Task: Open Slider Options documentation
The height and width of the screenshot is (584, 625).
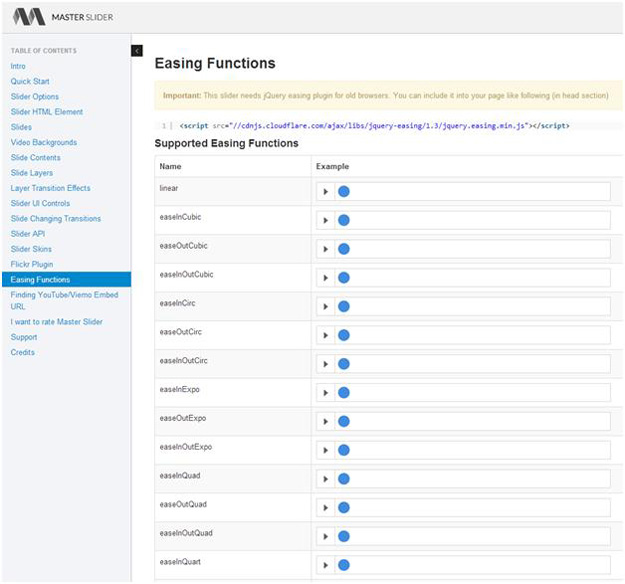Action: 35,96
